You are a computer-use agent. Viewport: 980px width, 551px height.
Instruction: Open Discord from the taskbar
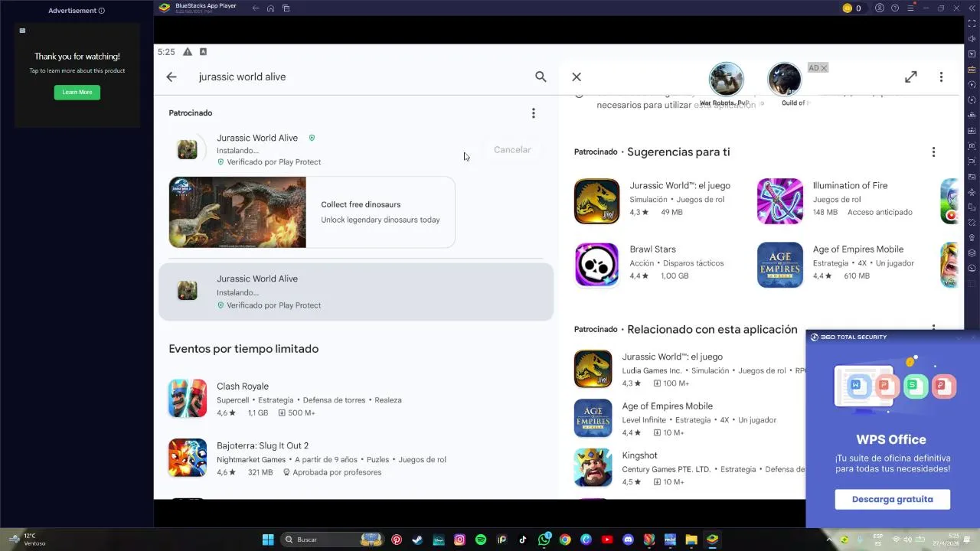628,540
